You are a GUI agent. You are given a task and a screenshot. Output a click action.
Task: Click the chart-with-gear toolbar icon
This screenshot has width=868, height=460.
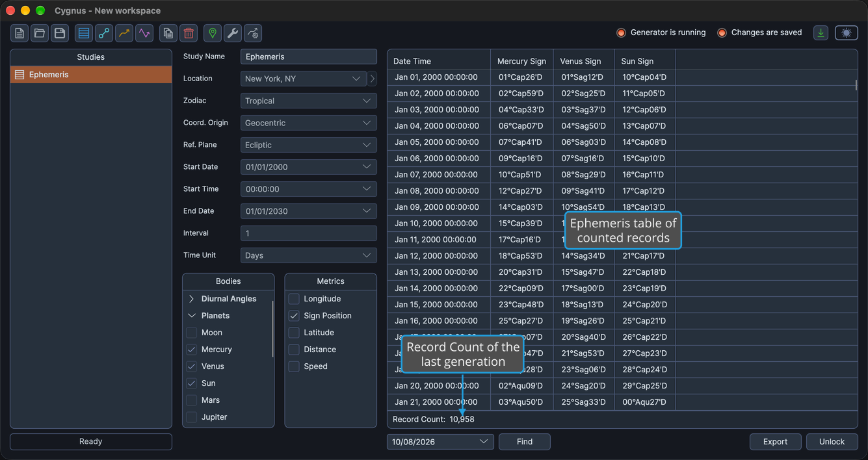[253, 33]
